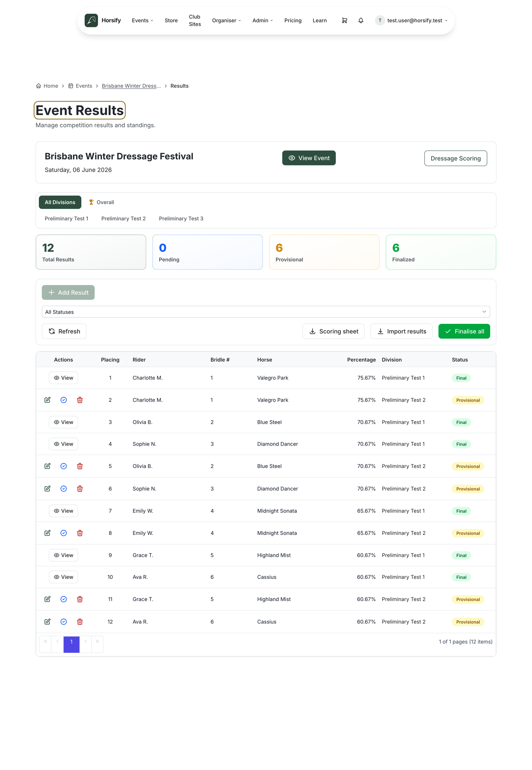Click the Pending stat card

[208, 252]
